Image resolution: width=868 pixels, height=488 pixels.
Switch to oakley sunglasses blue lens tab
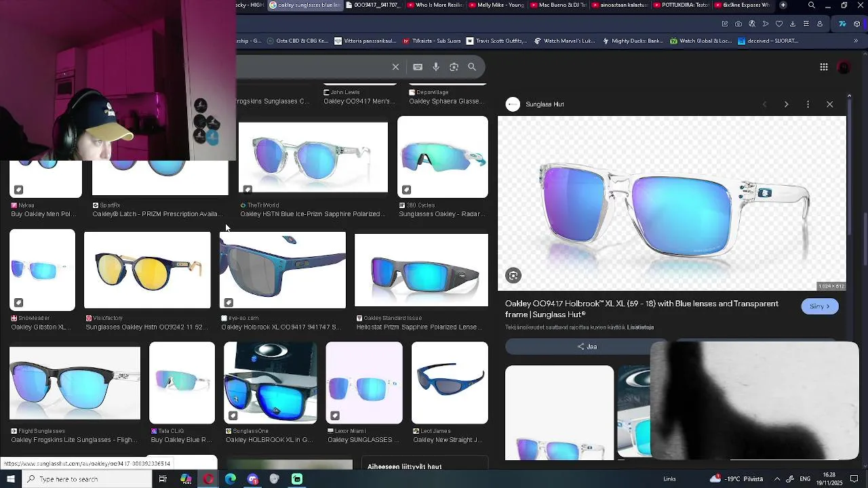(x=304, y=5)
